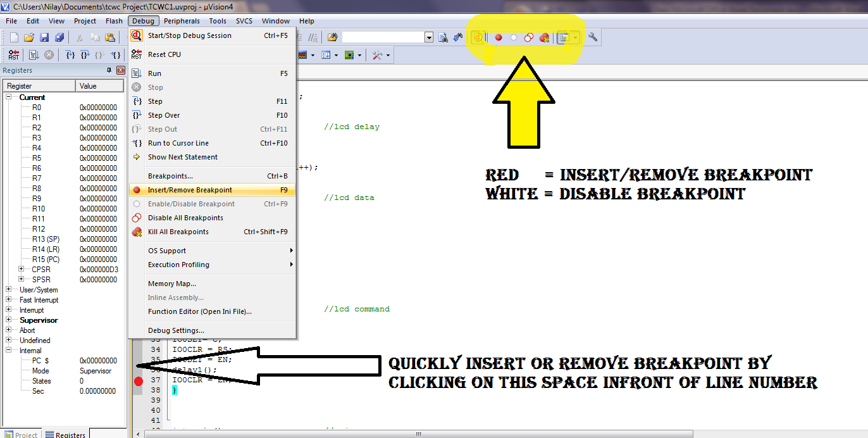
Task: Pin the Registers panel using the pin icon
Action: coord(109,70)
